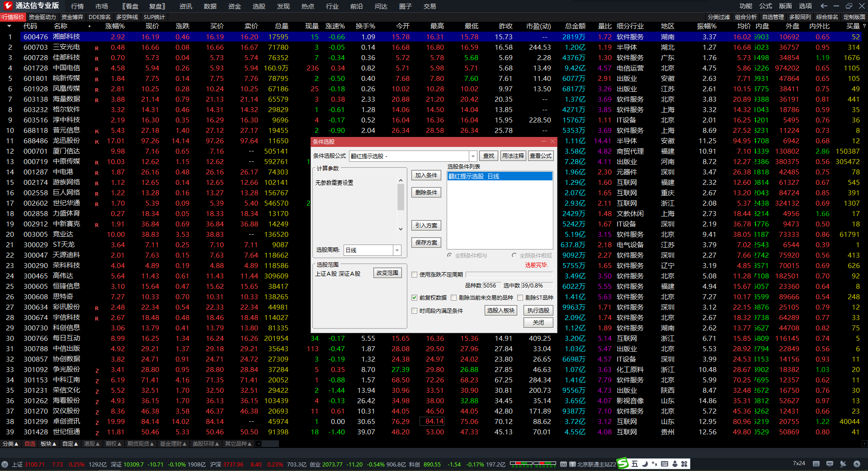Switch to the 资金驱动力 tab

[42, 17]
